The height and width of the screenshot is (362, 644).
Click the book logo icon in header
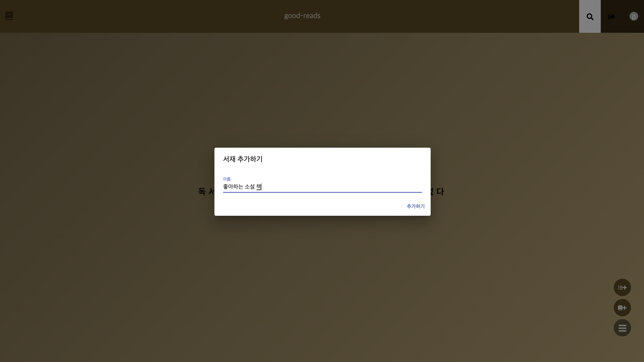(x=9, y=16)
